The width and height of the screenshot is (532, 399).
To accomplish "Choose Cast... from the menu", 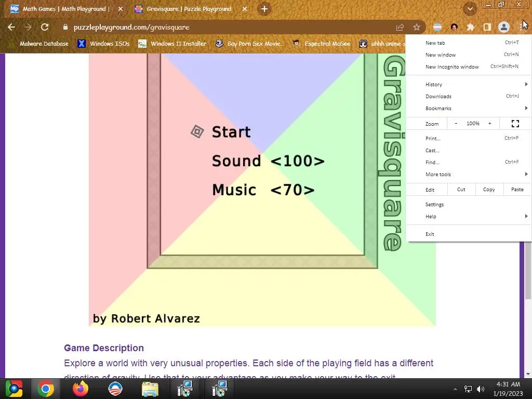I will coord(469,150).
